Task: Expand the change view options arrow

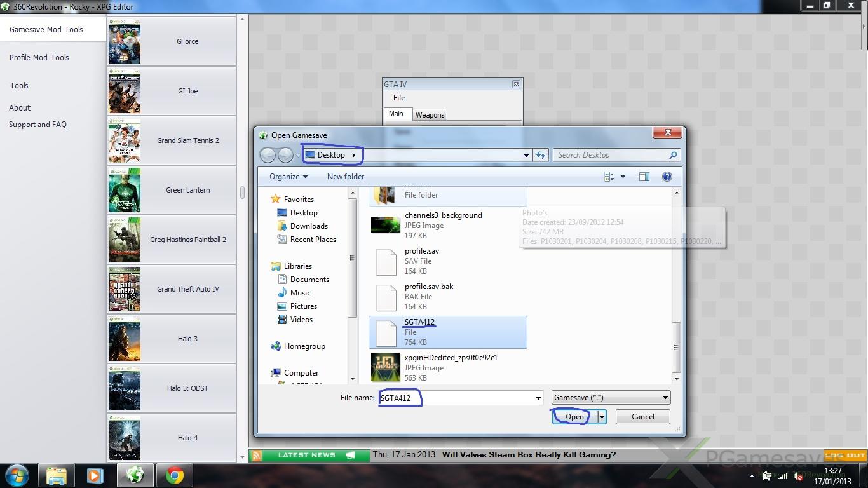Action: coord(623,177)
